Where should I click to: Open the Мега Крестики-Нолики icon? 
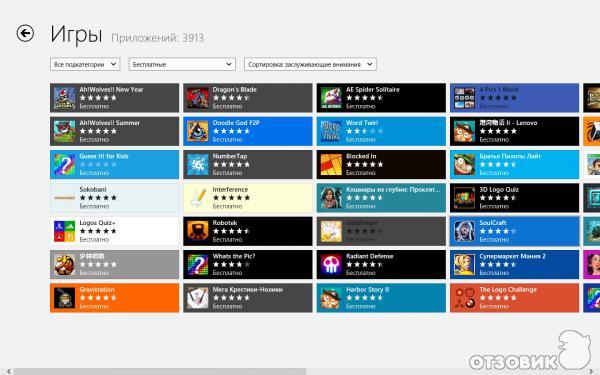pyautogui.click(x=197, y=298)
